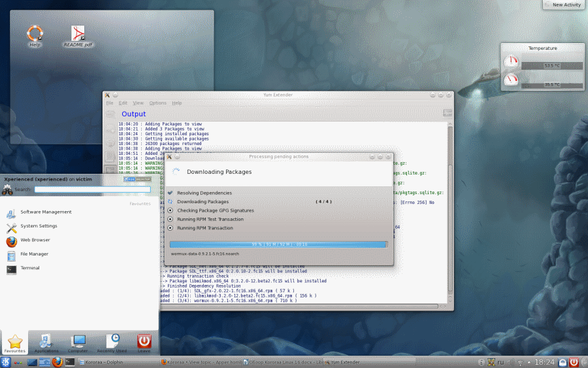588x368 pixels.
Task: Launch System Settings from the Favourites list
Action: click(x=39, y=226)
